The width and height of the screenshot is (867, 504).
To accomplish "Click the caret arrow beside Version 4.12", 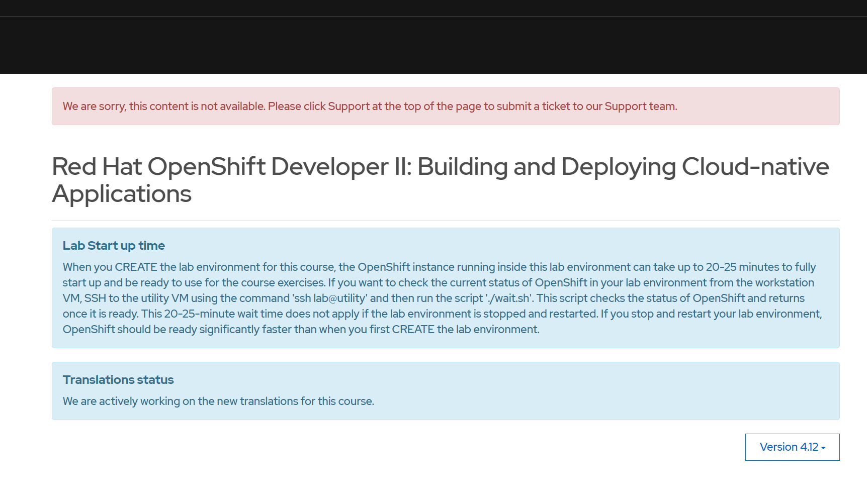I will pyautogui.click(x=823, y=448).
